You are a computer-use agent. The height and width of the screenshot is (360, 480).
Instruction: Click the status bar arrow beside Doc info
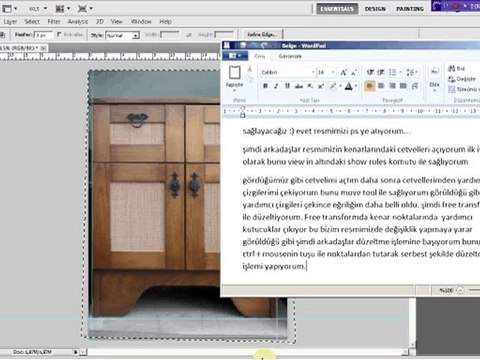point(76,352)
